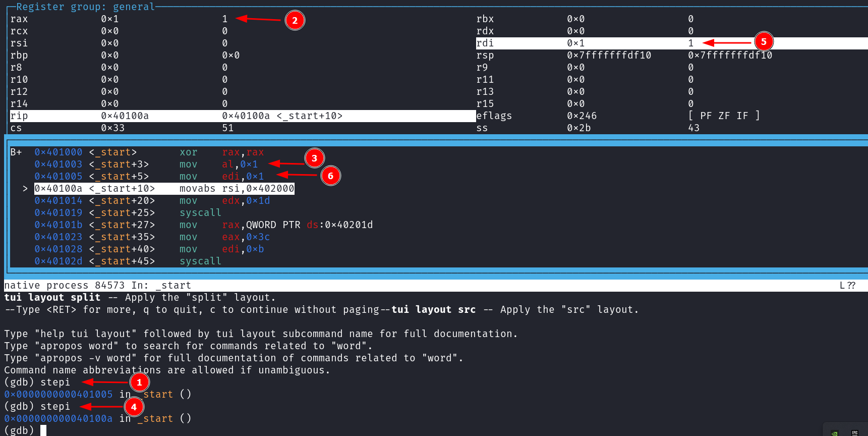Click the red annotation marker numbered 4

click(134, 407)
